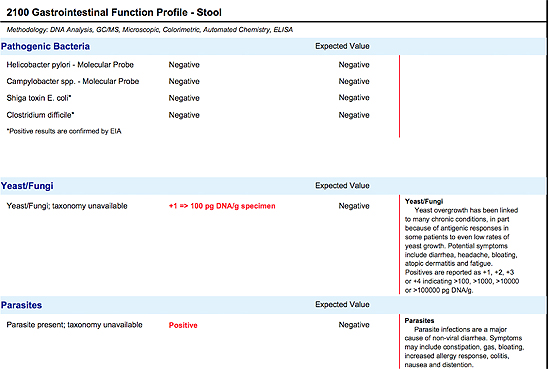This screenshot has height=369, width=550.
Task: Click the Shiga toxin E. coli expected 'Negative'
Action: click(x=354, y=98)
